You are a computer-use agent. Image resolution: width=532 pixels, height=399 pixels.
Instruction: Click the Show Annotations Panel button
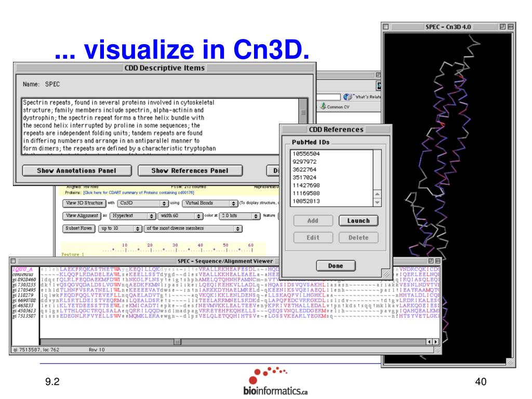[x=77, y=170]
